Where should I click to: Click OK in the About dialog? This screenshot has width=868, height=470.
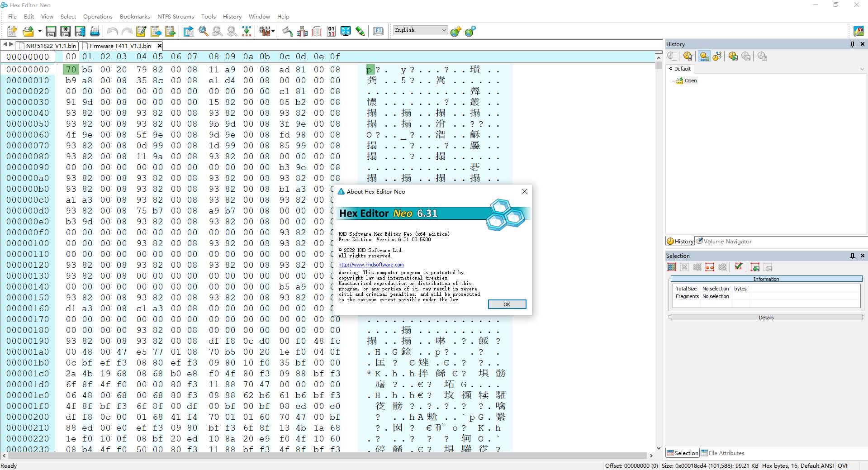[507, 304]
